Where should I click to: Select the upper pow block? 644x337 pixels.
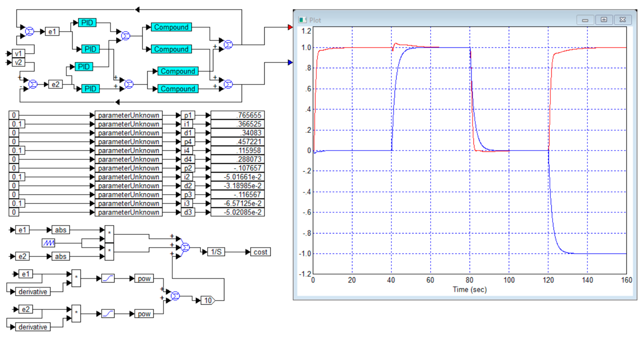tap(144, 279)
